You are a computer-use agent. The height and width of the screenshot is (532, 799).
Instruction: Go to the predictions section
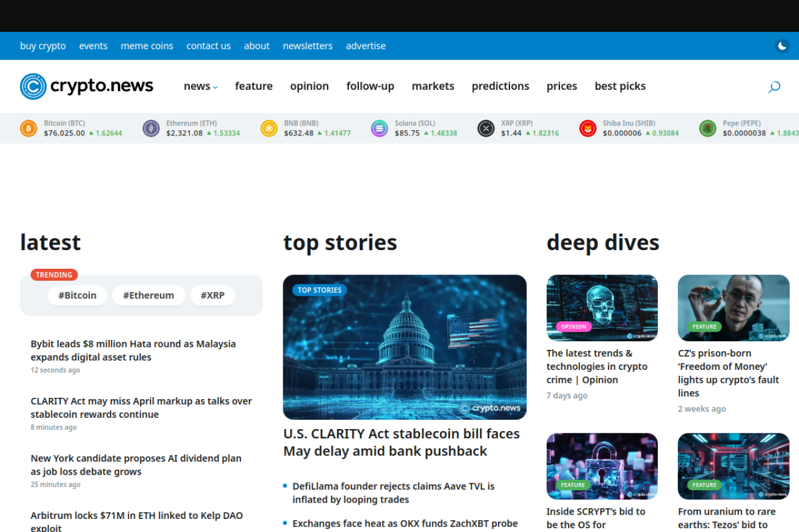pos(500,86)
